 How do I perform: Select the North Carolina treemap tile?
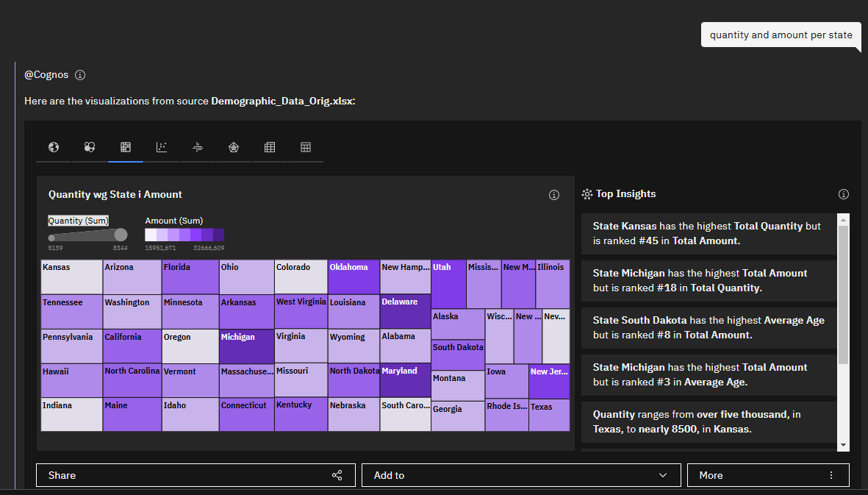[x=132, y=381]
